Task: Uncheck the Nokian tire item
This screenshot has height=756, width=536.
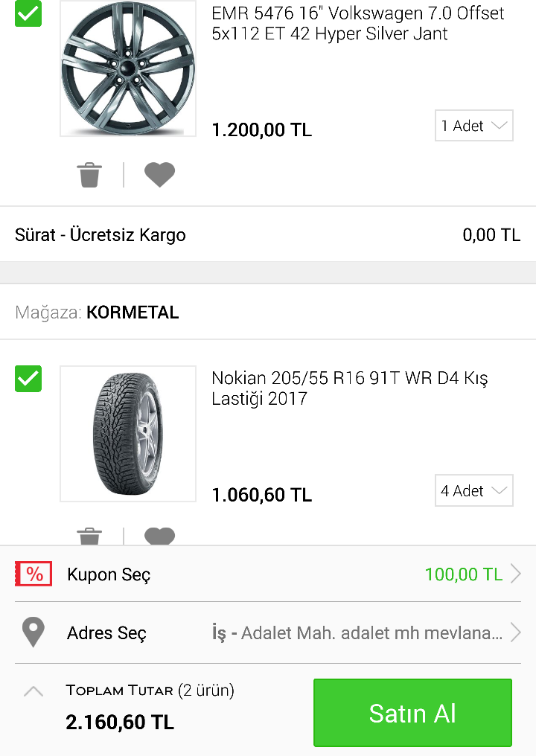Action: (x=28, y=379)
